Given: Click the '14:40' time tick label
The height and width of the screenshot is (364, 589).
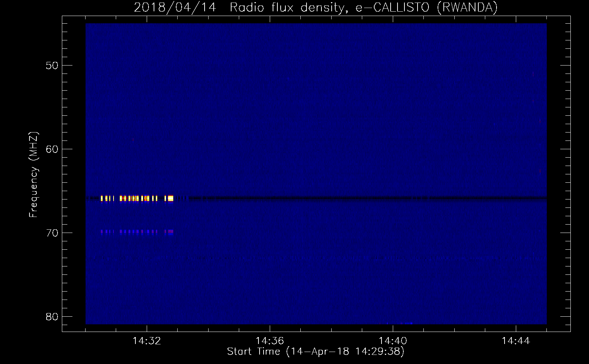Looking at the screenshot, I should [393, 341].
